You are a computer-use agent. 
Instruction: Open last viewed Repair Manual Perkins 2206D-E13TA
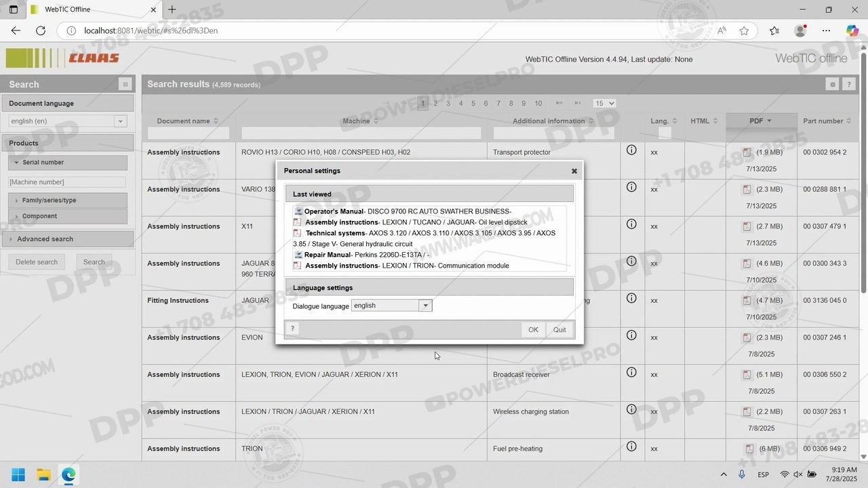tap(361, 255)
